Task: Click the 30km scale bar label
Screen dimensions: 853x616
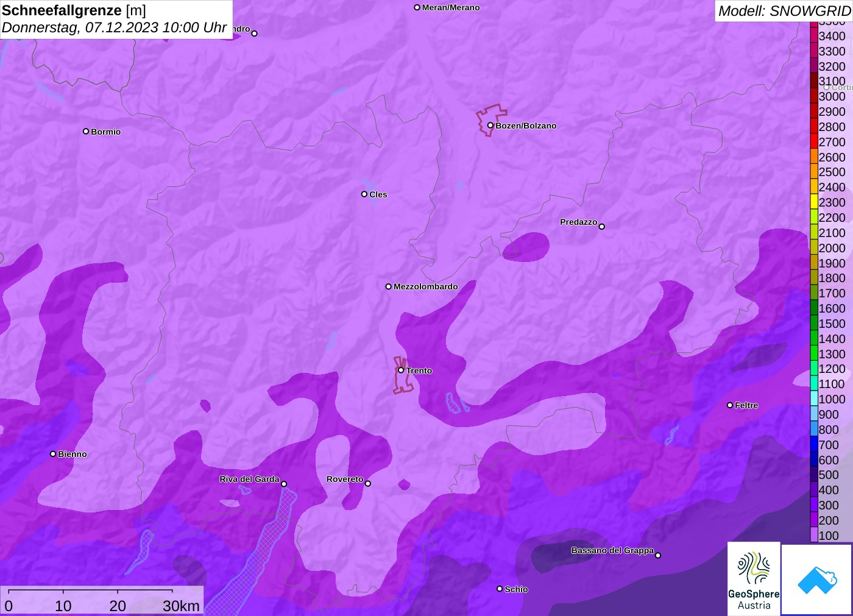Action: 181,606
